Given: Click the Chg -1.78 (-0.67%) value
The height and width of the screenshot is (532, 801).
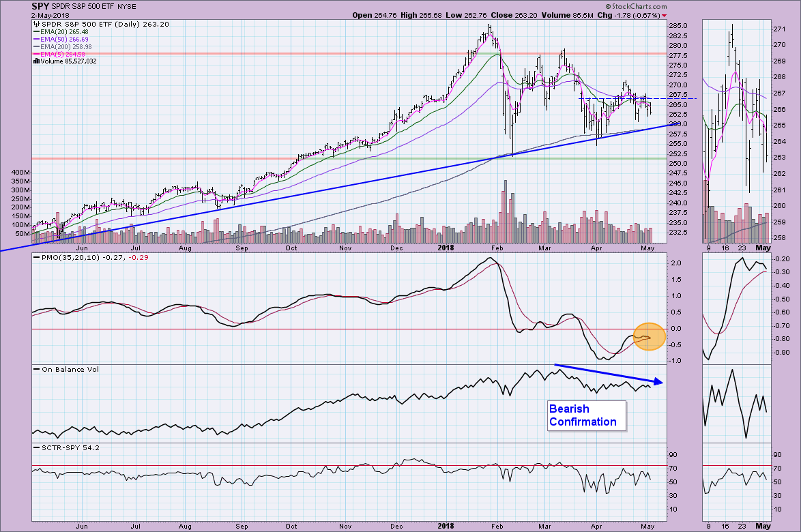Looking at the screenshot, I should (x=628, y=15).
